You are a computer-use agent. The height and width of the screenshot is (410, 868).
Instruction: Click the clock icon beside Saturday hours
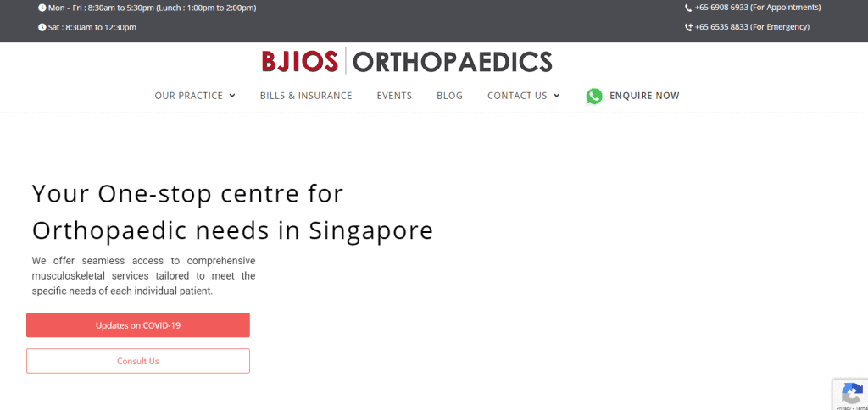click(x=42, y=27)
